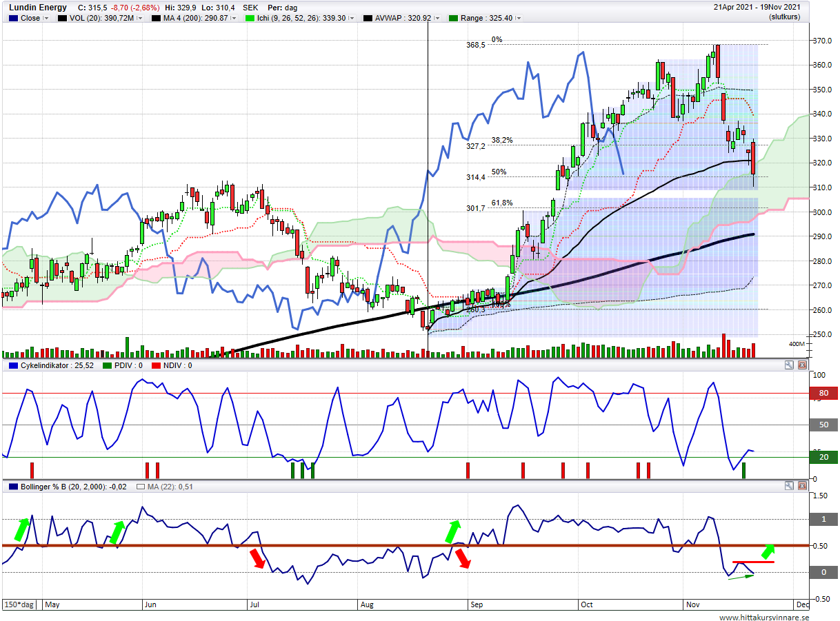Click the 314,4 Fibonacci price label

coord(476,177)
